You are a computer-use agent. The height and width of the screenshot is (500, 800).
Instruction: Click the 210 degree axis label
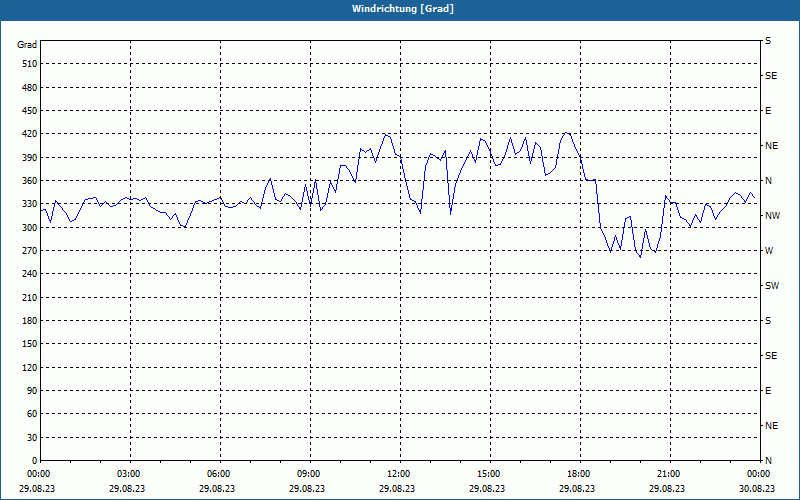30,297
